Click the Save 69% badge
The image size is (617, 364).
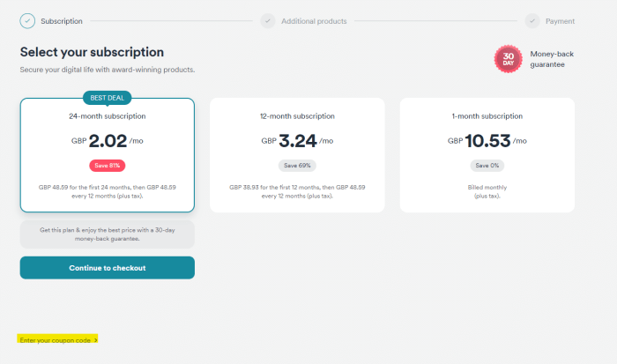(297, 166)
